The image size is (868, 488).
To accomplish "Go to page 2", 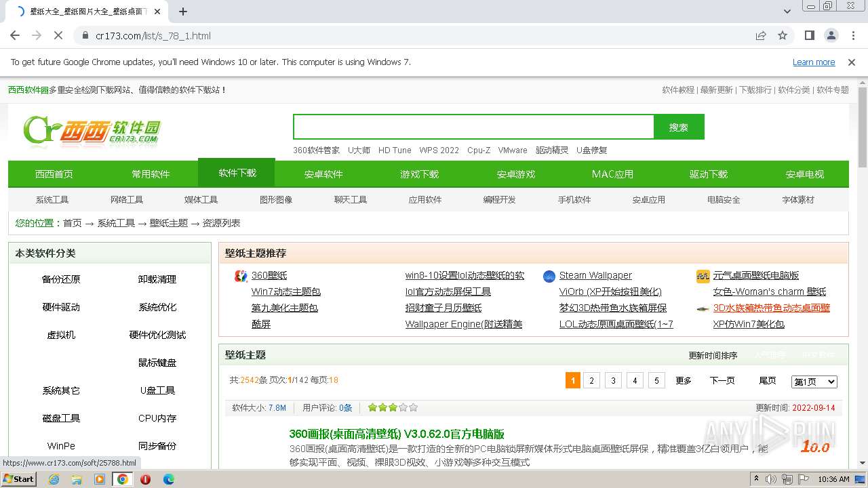I will [x=591, y=381].
